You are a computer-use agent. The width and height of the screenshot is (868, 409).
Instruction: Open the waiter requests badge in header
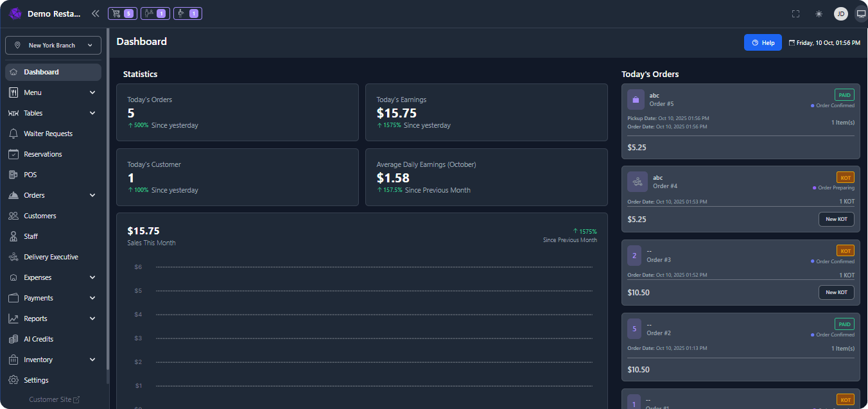pos(187,13)
